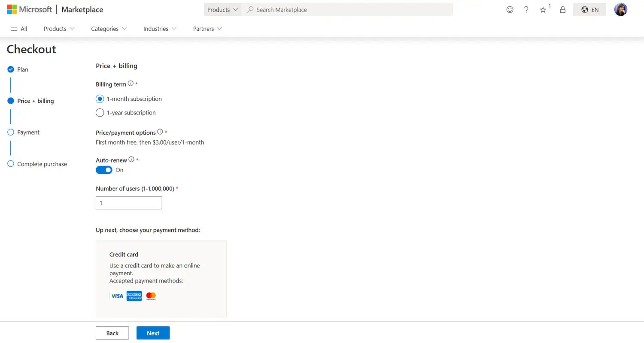This screenshot has width=644, height=343.
Task: Open the Industries dropdown
Action: (159, 29)
